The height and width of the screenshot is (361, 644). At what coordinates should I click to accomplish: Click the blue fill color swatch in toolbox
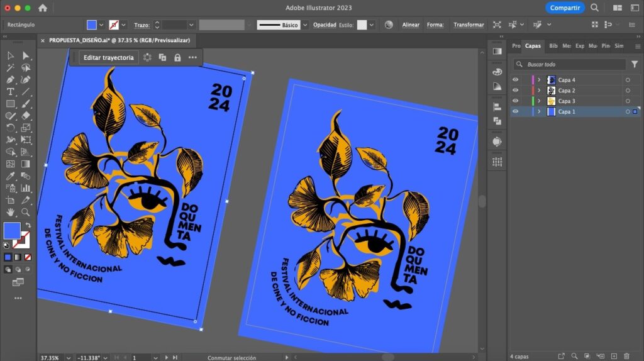pos(11,230)
